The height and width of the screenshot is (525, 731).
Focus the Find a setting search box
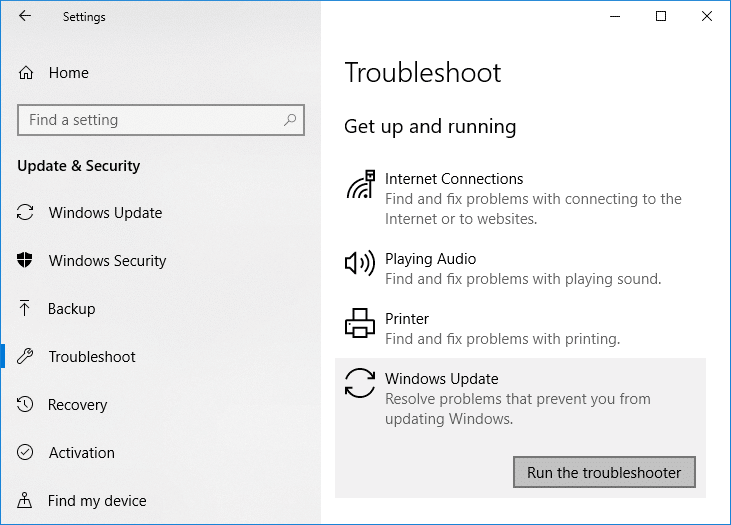(150, 120)
